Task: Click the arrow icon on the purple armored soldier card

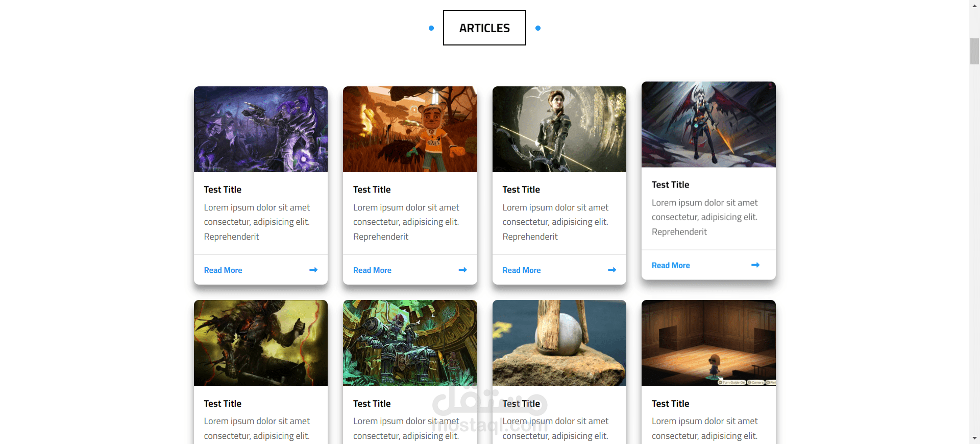Action: pyautogui.click(x=313, y=270)
